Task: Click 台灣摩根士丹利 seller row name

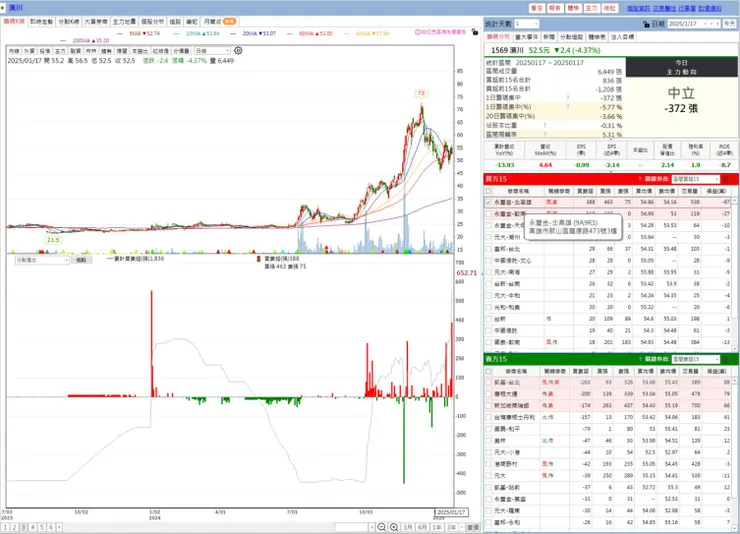Action: (514, 417)
